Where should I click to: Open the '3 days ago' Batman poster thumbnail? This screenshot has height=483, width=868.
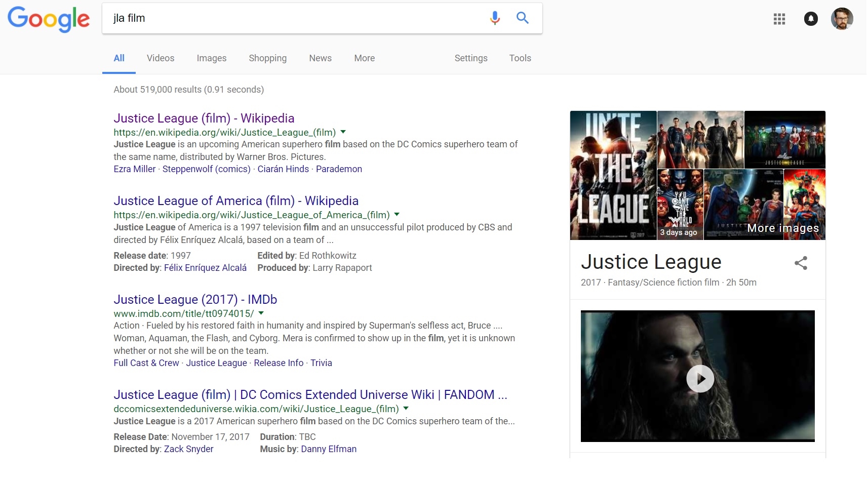680,205
